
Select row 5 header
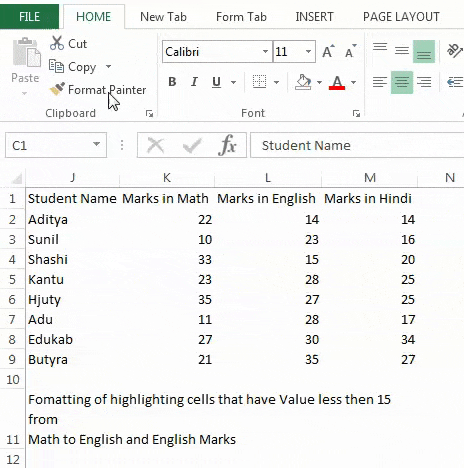[x=12, y=279]
